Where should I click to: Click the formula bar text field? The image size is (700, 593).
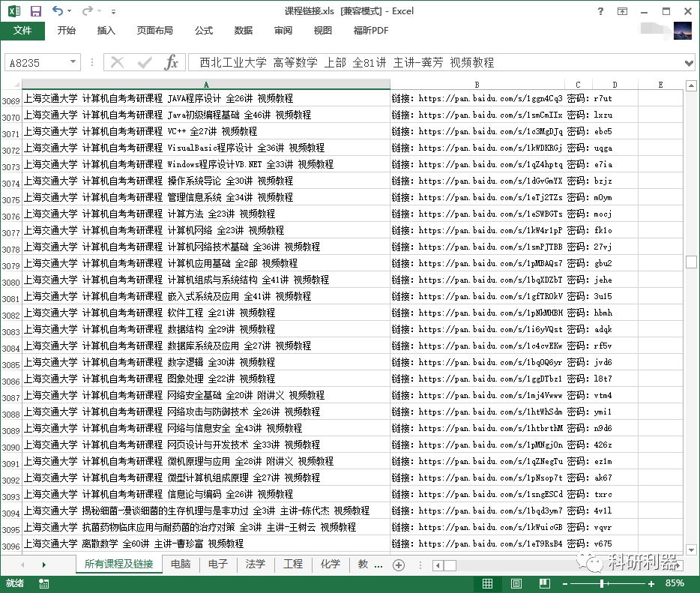coord(435,62)
